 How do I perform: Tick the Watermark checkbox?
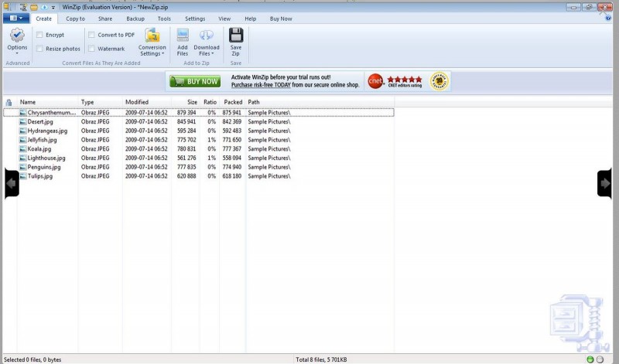pyautogui.click(x=91, y=49)
